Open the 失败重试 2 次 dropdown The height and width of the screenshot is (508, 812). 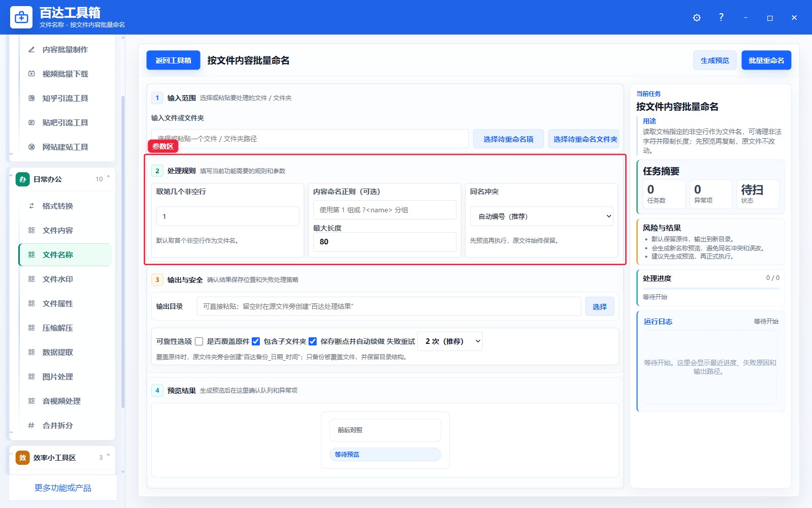click(x=450, y=341)
